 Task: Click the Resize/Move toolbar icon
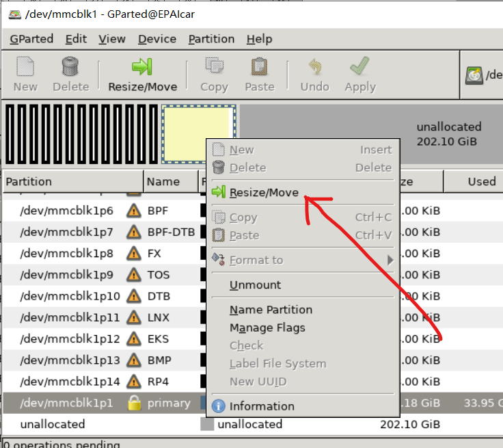[x=142, y=66]
